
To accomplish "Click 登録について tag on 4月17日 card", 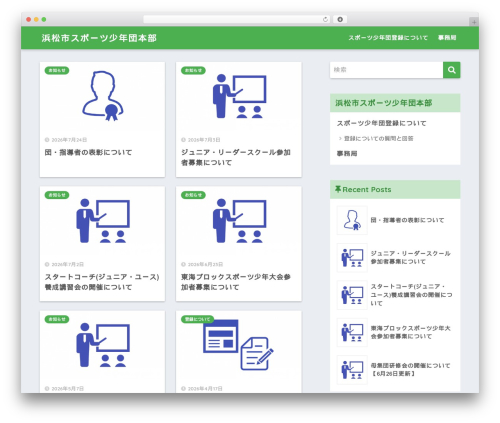I will (197, 319).
